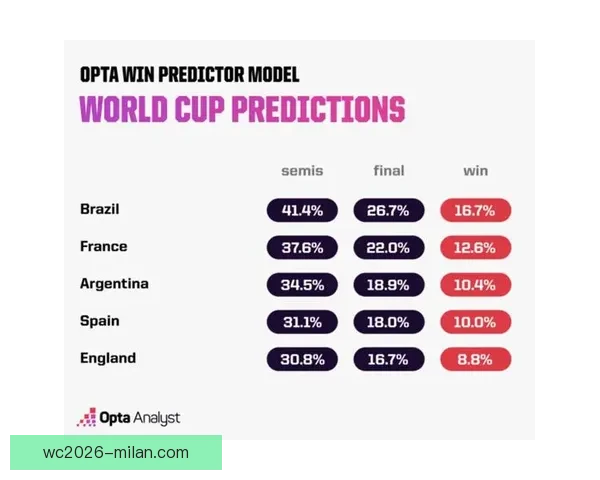Select the win column header
This screenshot has width=600, height=480.
(475, 171)
